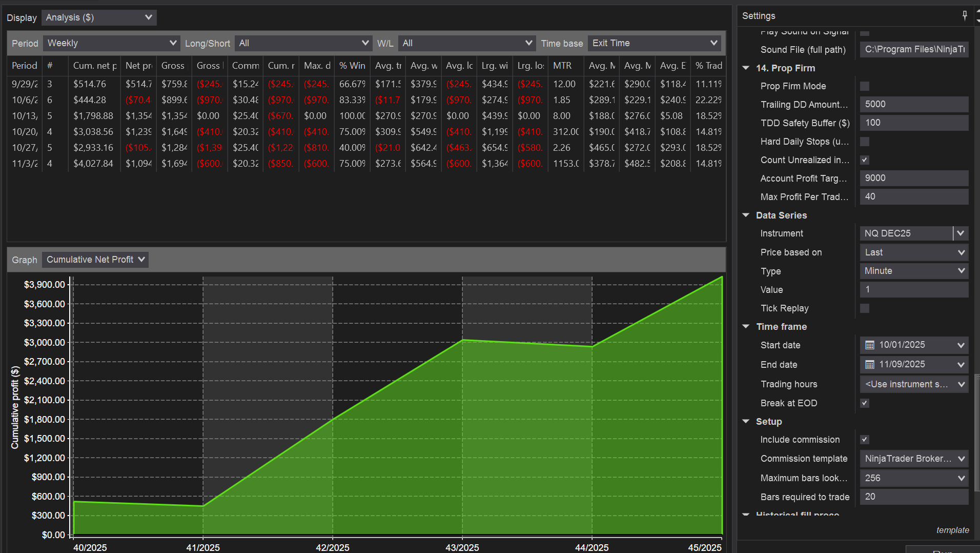Viewport: 980px width, 553px height.
Task: Toggle the Tick Replay checkbox
Action: click(865, 308)
